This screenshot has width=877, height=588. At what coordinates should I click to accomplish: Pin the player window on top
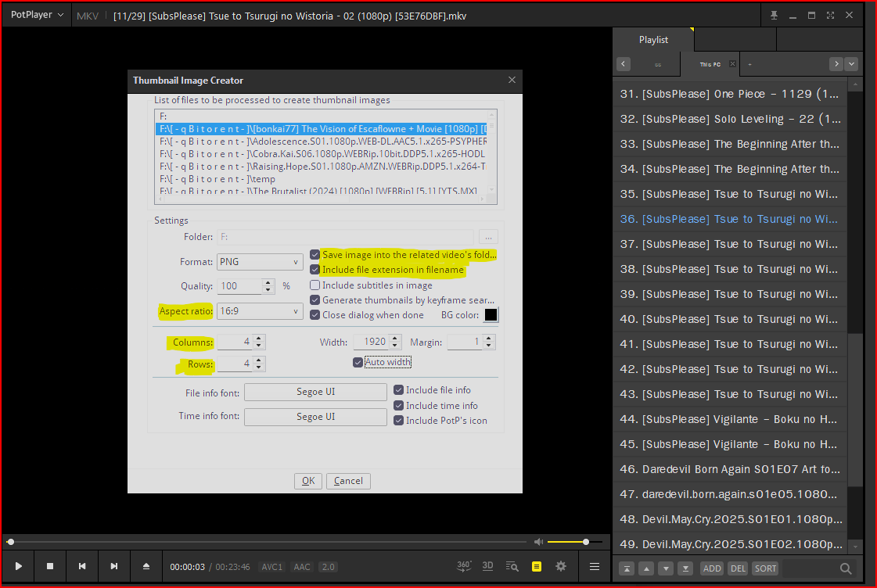(x=774, y=16)
